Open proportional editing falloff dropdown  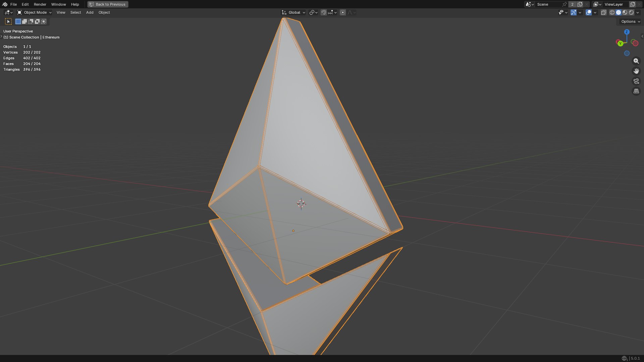(352, 12)
